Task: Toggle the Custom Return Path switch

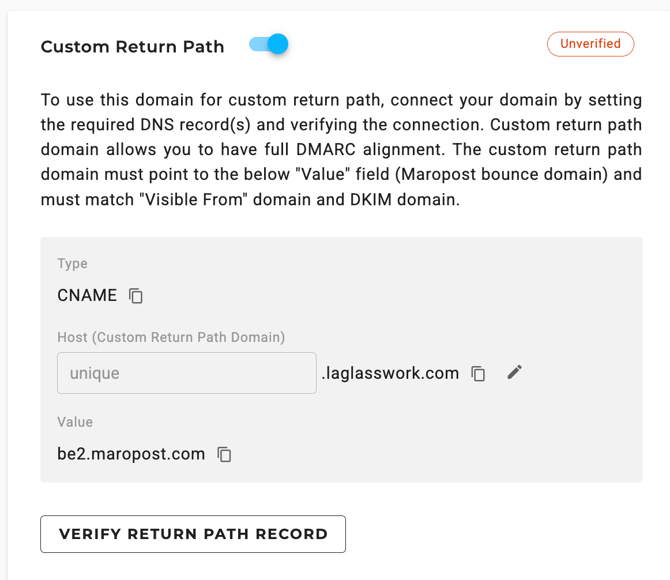Action: [269, 44]
